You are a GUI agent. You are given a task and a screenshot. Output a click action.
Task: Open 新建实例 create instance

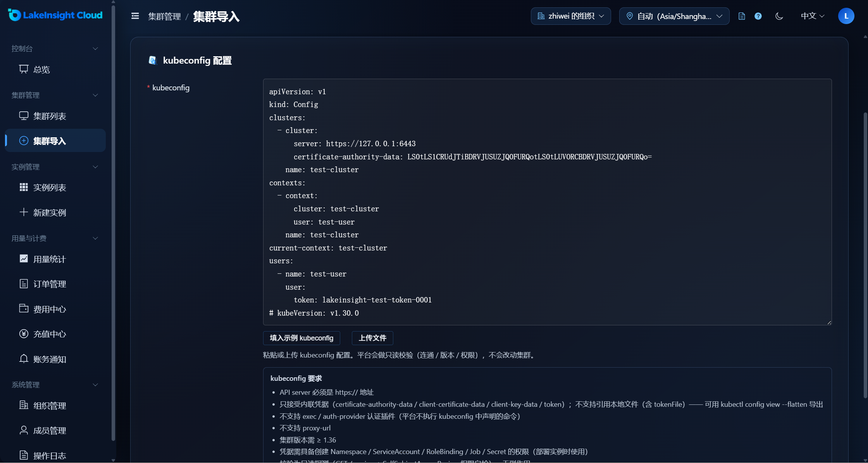55,212
